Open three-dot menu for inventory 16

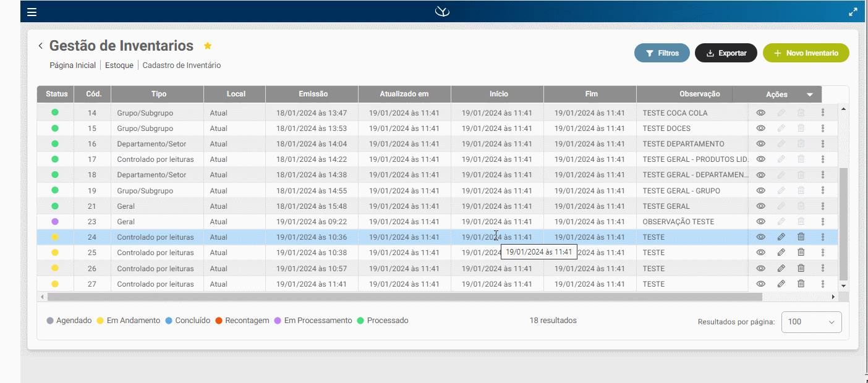(x=823, y=143)
